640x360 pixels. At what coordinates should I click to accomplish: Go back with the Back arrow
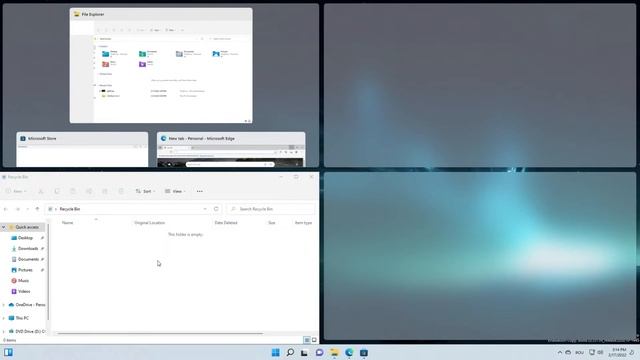(6, 209)
